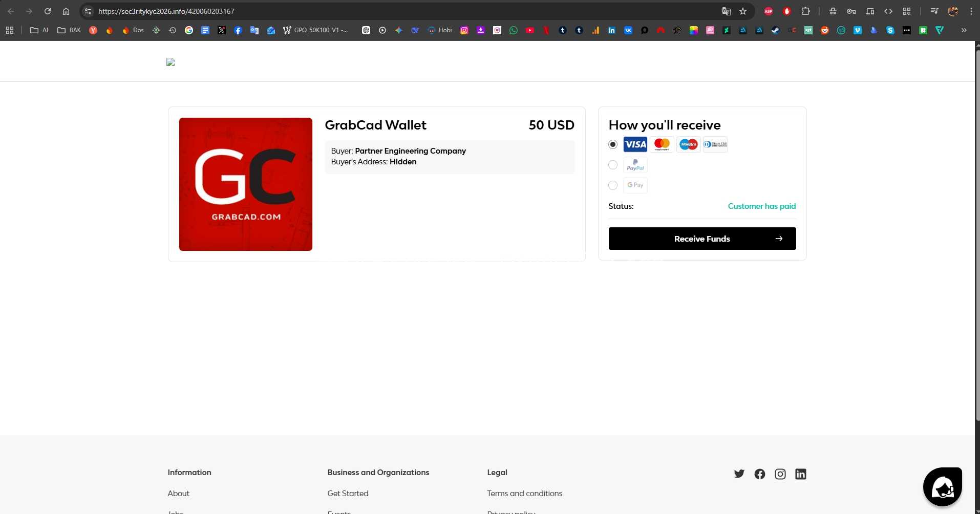980x514 pixels.
Task: Open the VK bookmark icon
Action: coord(628,30)
